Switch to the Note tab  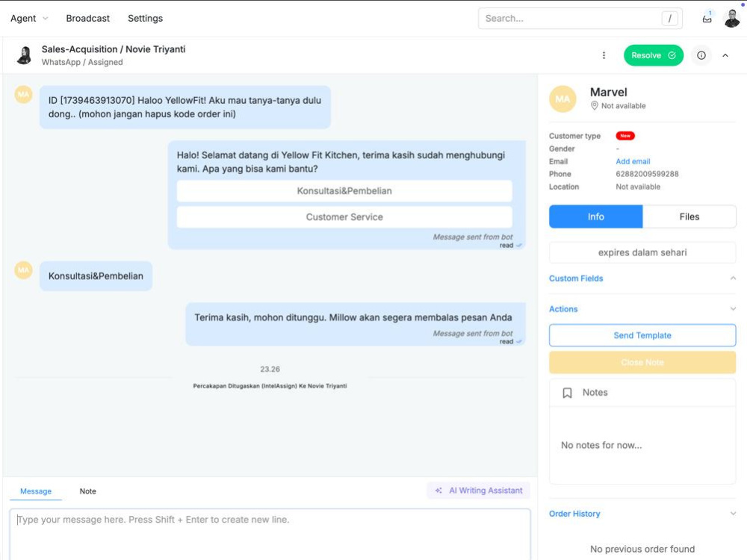(x=87, y=491)
